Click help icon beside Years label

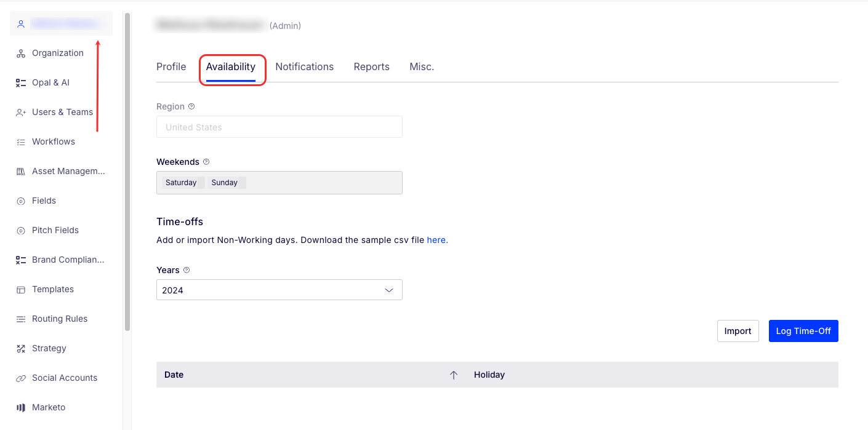click(x=187, y=270)
